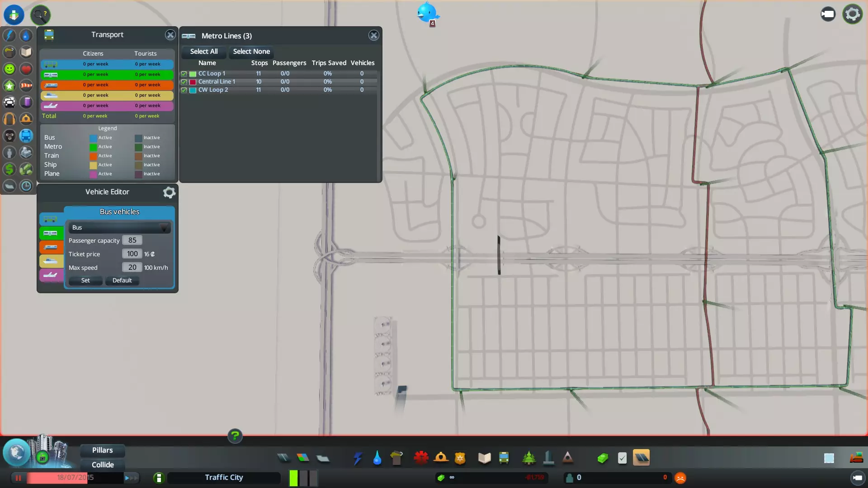
Task: Switch to the ship vehicles tab
Action: tap(51, 261)
